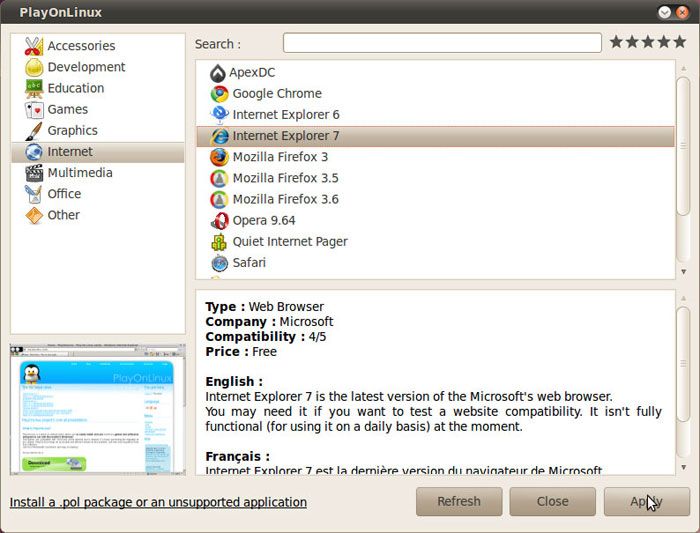Viewport: 700px width, 533px height.
Task: Pick Mozilla Firefox 3.6 entry
Action: [x=435, y=199]
